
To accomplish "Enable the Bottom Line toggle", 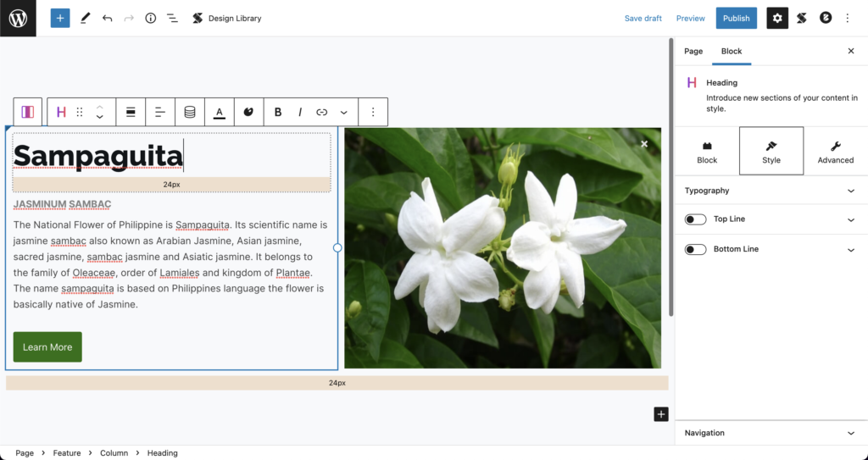I will pos(695,249).
